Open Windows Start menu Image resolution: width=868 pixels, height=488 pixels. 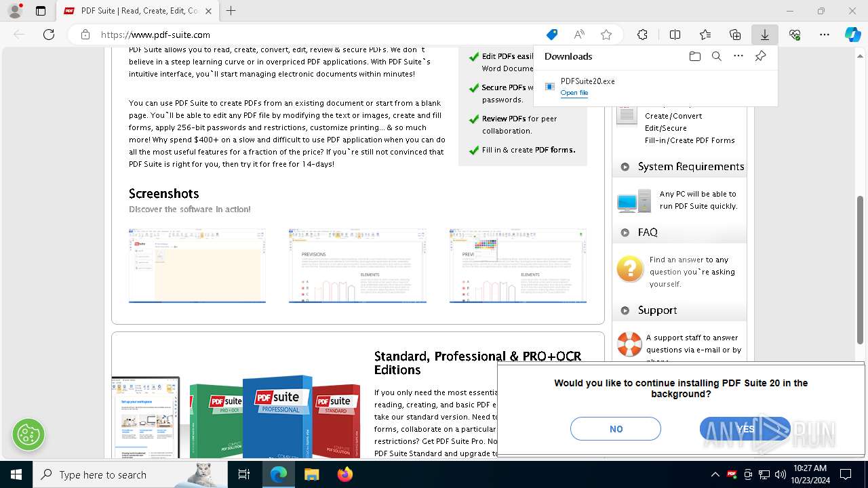pos(16,474)
